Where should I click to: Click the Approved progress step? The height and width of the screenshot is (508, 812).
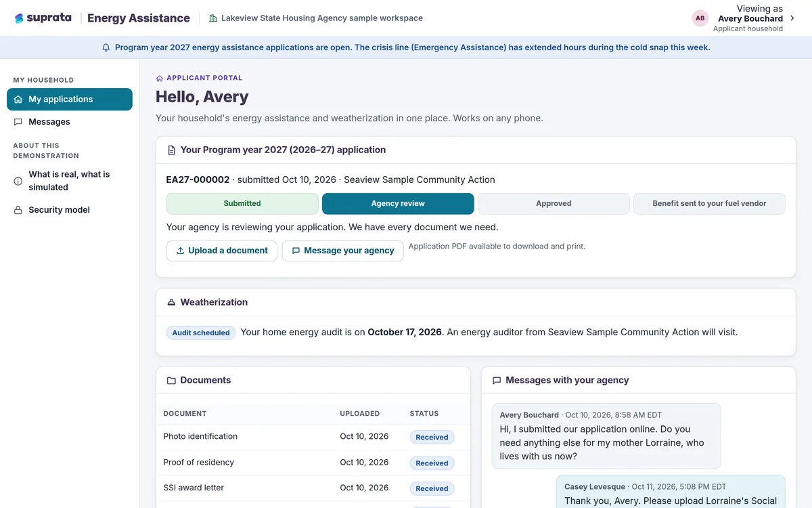pyautogui.click(x=554, y=204)
